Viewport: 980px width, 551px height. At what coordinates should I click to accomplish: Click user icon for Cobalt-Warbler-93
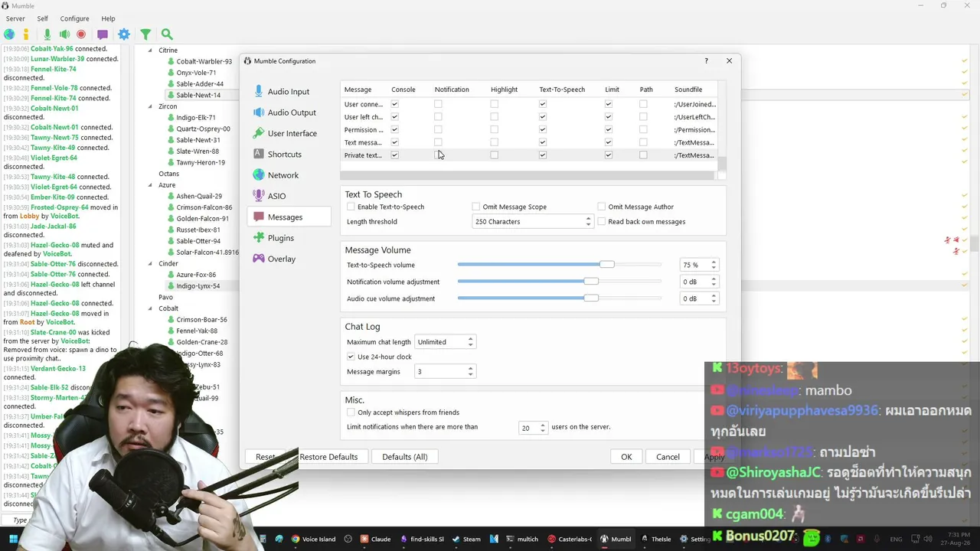point(170,61)
